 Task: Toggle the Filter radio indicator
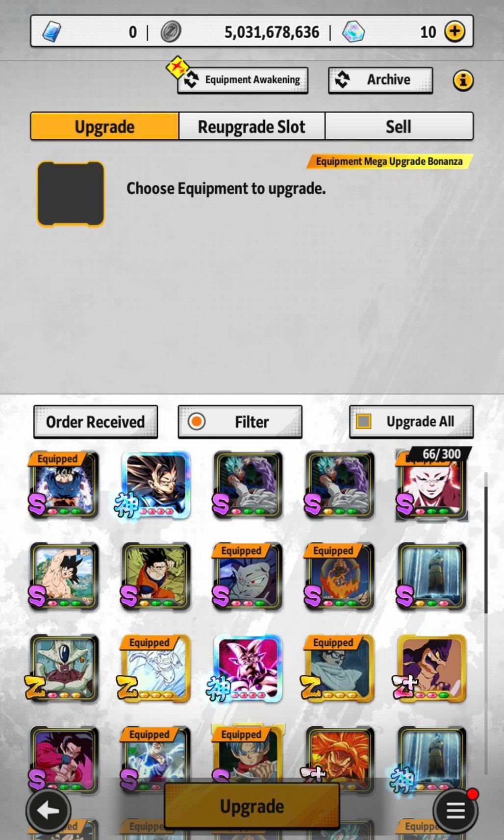click(x=196, y=421)
